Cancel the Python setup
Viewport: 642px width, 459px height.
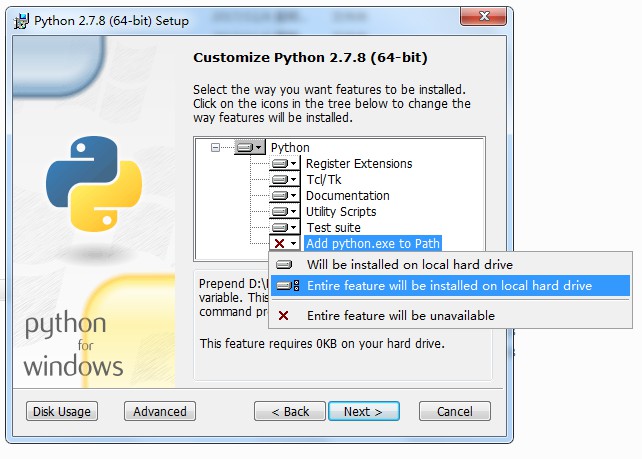[454, 411]
